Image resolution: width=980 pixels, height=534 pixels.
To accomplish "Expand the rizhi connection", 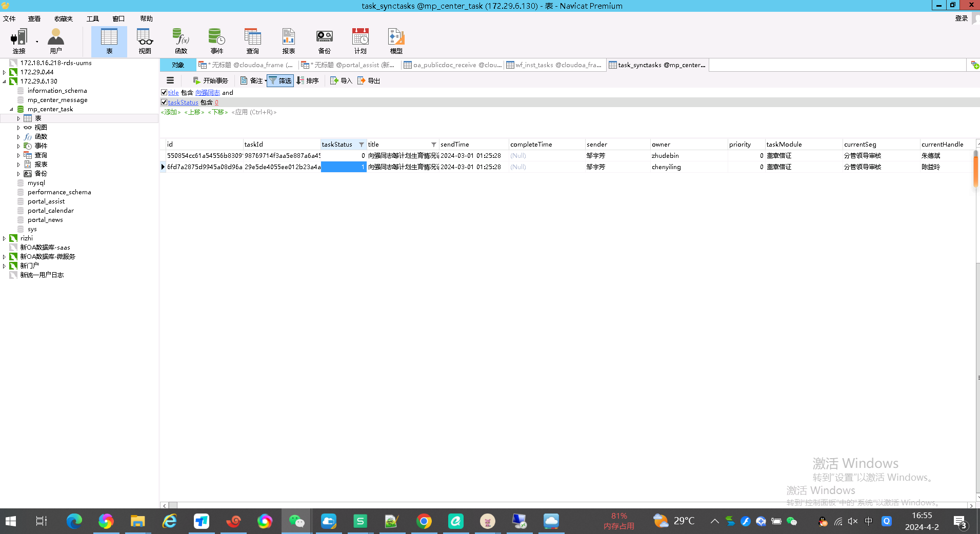I will (5, 238).
